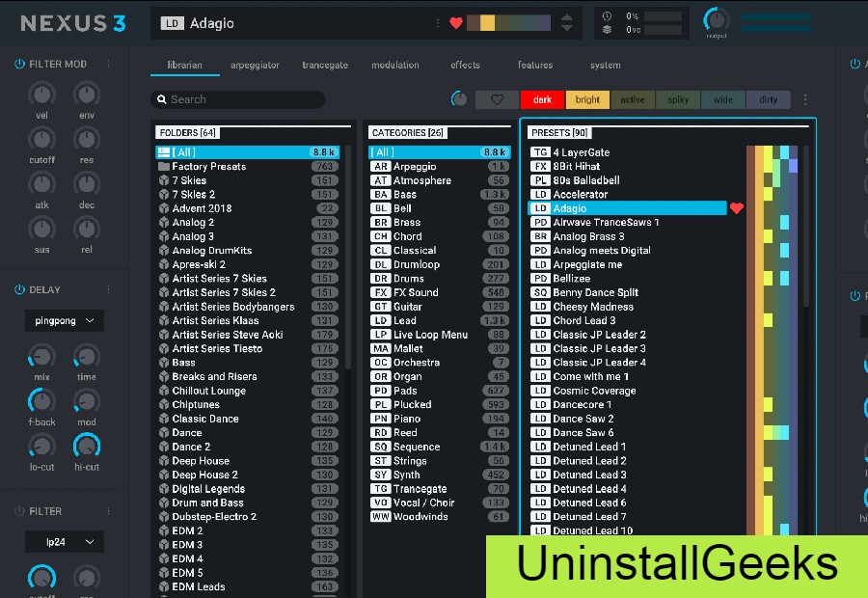Click the output volume knob
Screen dimensions: 868x598
coord(717,20)
